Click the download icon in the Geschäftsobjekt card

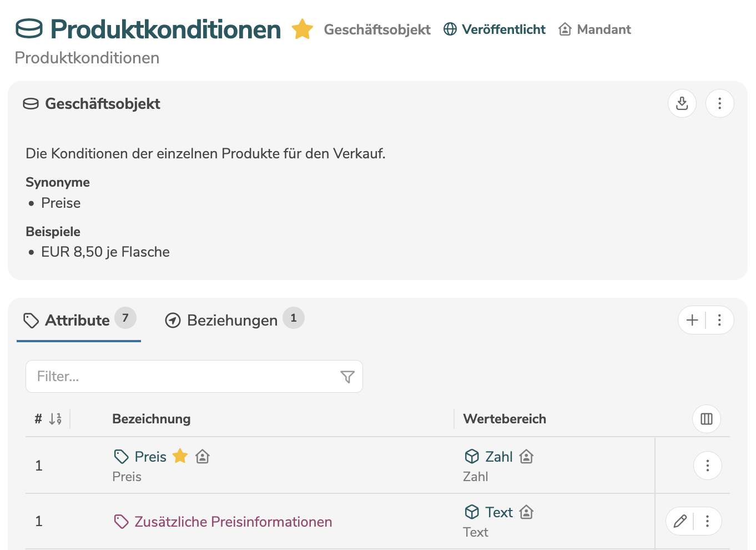coord(682,103)
